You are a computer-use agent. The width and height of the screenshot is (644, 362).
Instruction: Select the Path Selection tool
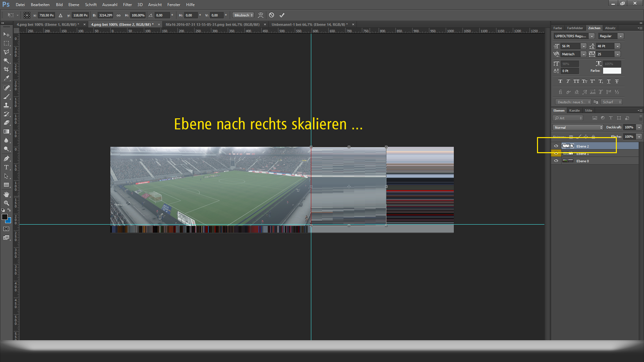click(6, 176)
